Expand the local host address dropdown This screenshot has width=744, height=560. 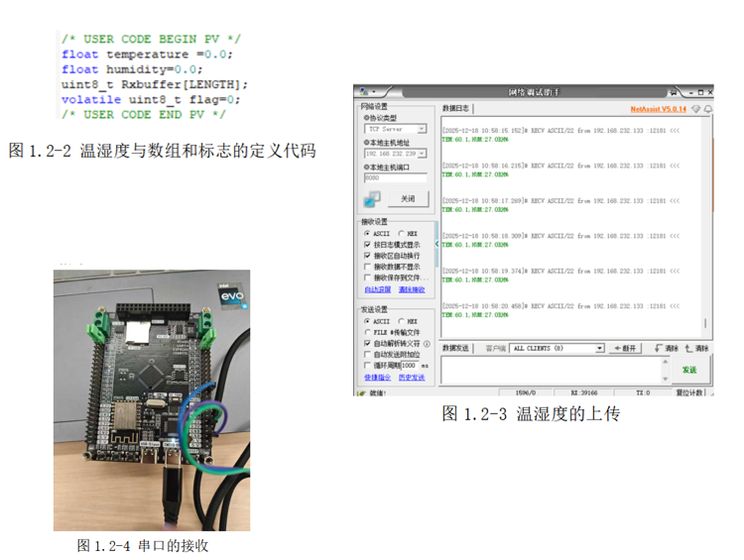[422, 154]
